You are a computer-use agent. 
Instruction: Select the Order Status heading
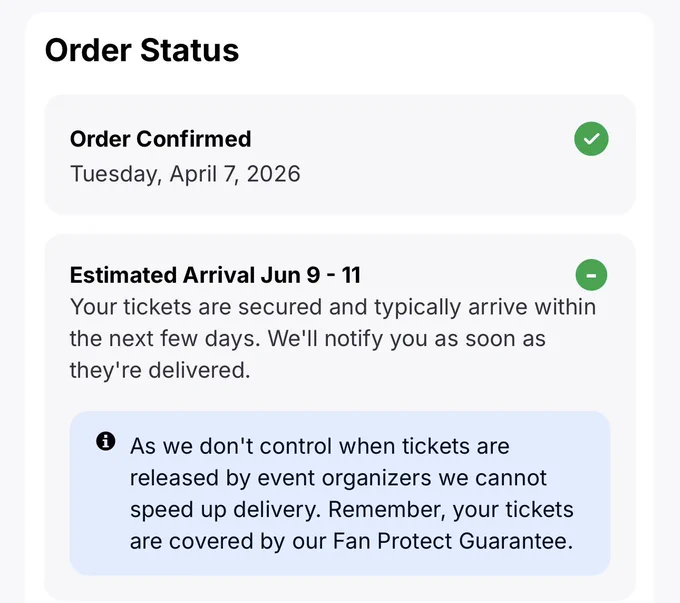tap(142, 50)
